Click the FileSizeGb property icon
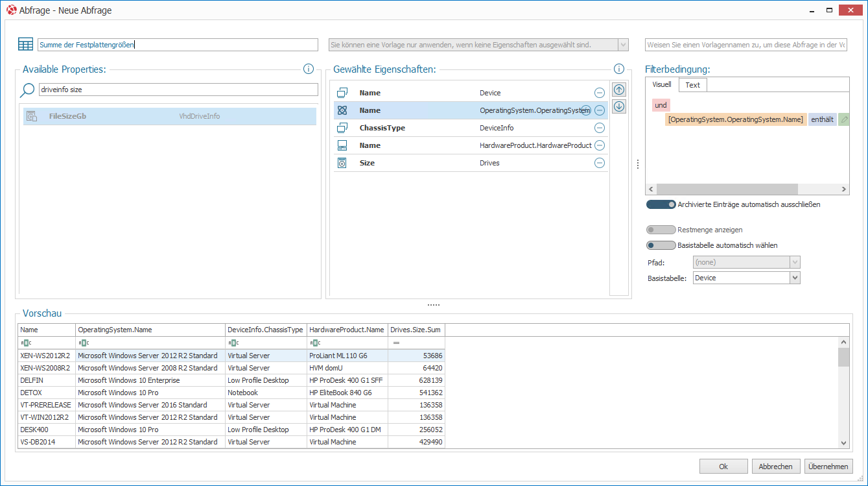Image resolution: width=868 pixels, height=486 pixels. tap(31, 116)
